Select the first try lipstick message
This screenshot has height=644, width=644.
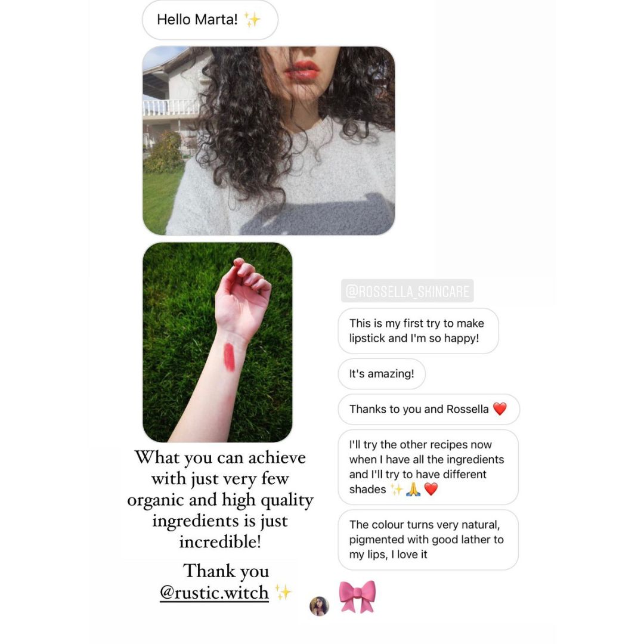click(x=418, y=330)
